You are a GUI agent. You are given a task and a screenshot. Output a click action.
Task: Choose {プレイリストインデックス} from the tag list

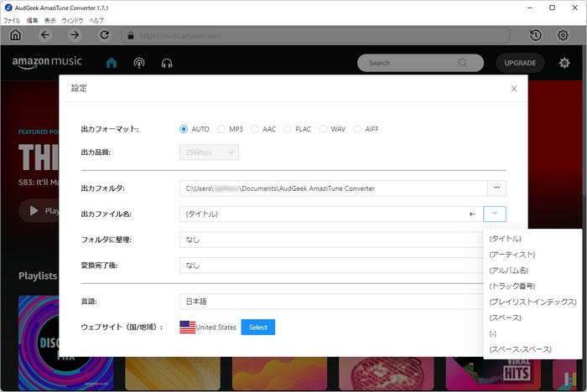(x=532, y=302)
